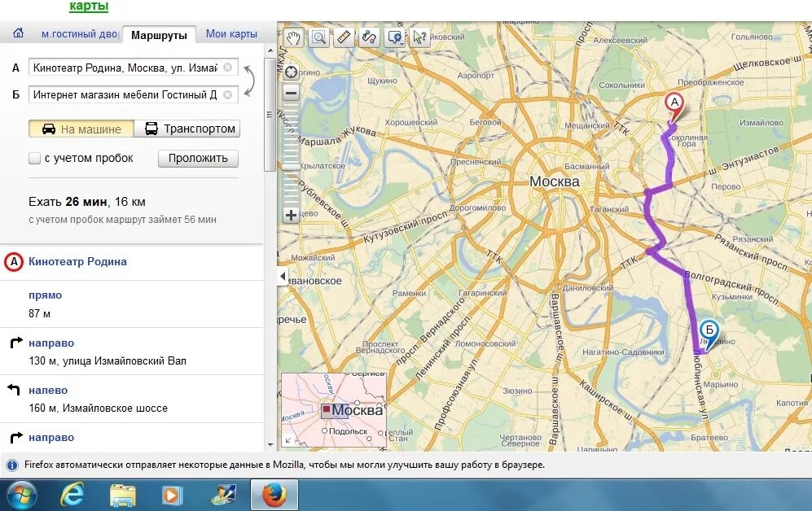Click the home icon in tab bar
Image resolution: width=812 pixels, height=511 pixels.
click(x=18, y=33)
